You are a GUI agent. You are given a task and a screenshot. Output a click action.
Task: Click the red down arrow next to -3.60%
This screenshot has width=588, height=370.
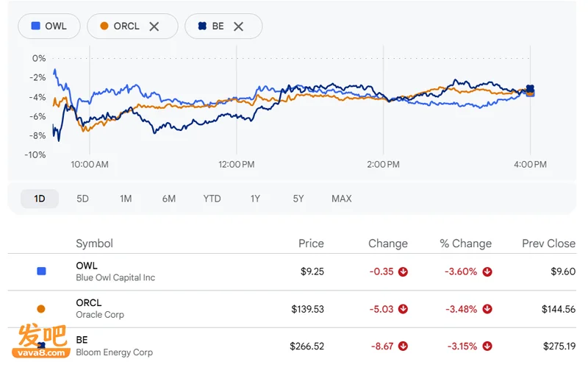[487, 271]
